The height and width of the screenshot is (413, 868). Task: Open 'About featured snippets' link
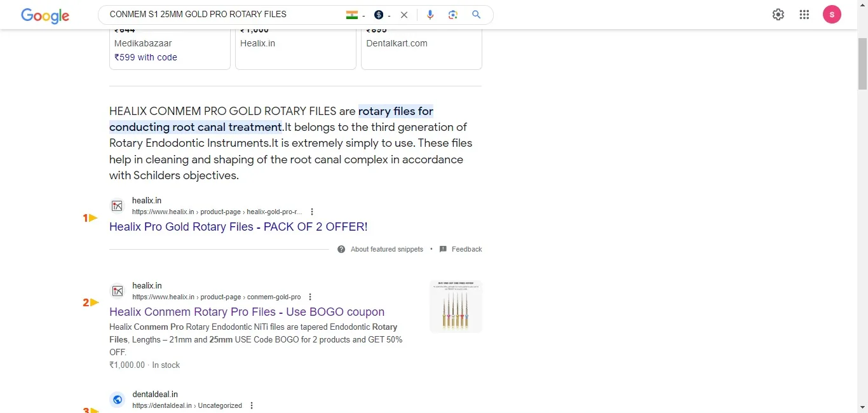coord(387,249)
